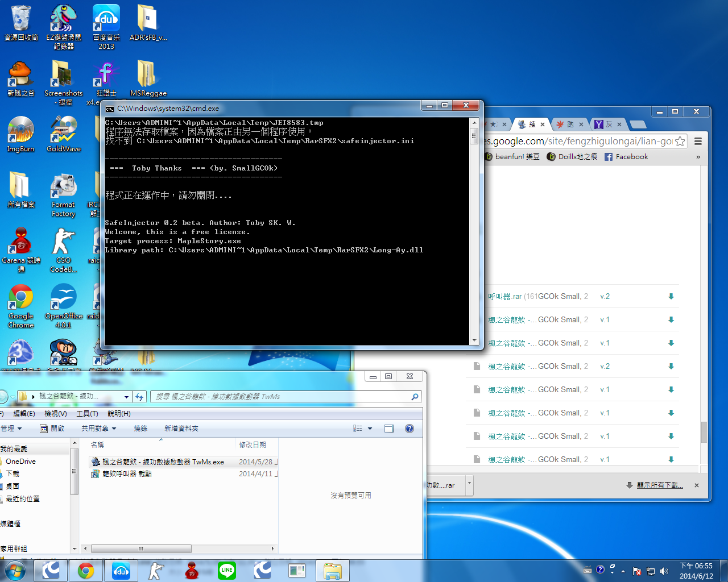This screenshot has width=728, height=582.
Task: Open the GoldWave desktop shortcut
Action: coord(64,134)
